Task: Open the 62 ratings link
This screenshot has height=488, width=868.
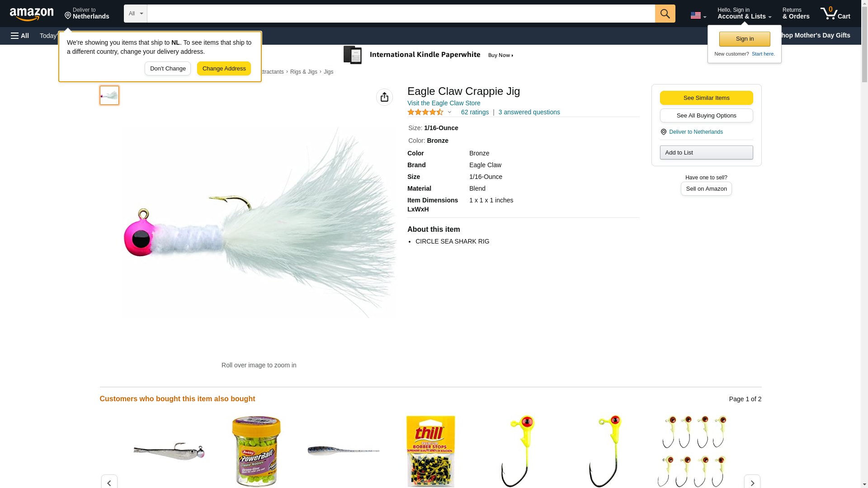Action: coord(474,112)
